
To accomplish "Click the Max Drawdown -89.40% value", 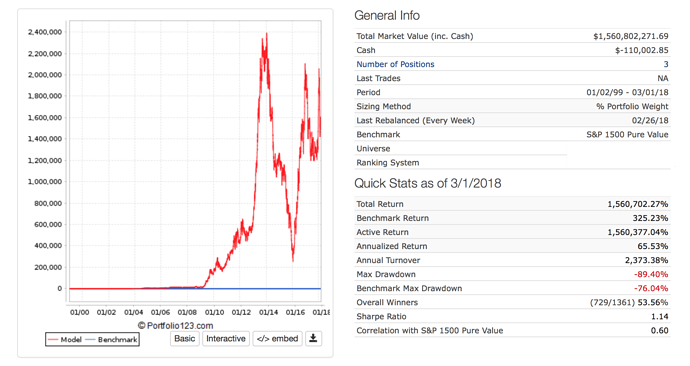I will [651, 274].
